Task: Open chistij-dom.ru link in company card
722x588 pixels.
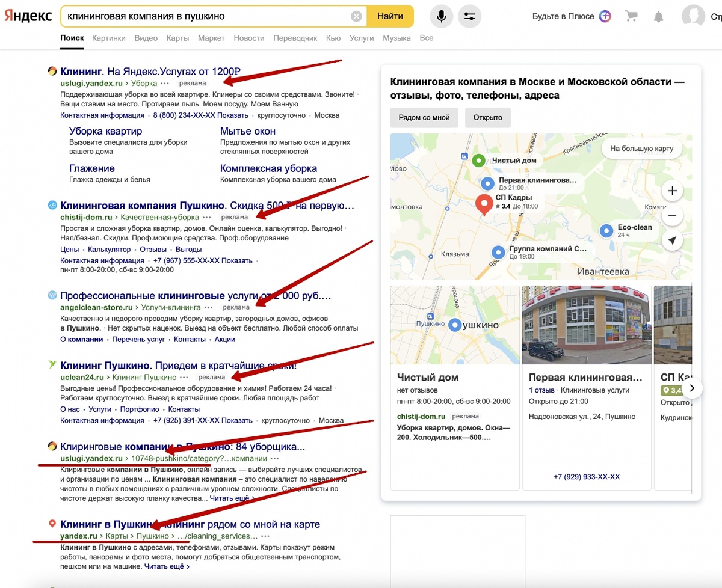Action: [421, 416]
